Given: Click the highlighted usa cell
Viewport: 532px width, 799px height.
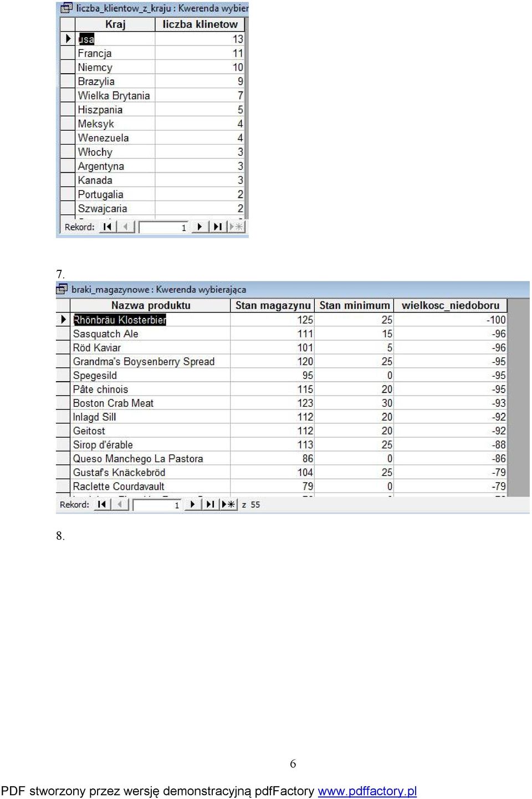Looking at the screenshot, I should coord(115,39).
